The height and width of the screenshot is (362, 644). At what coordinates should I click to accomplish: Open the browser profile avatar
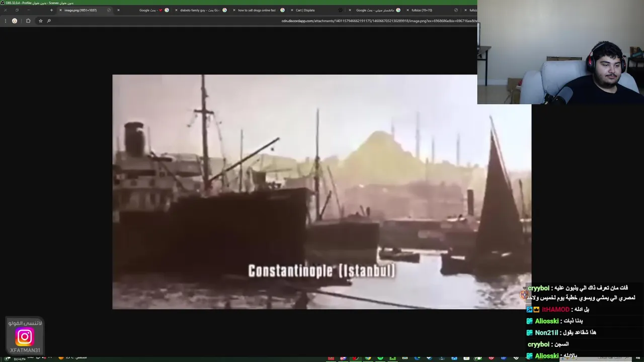15,21
